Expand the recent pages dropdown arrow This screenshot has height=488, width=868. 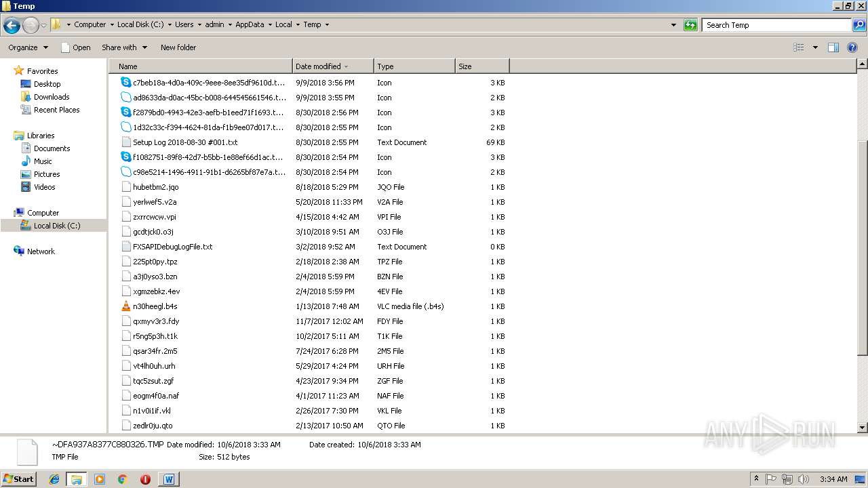tap(43, 26)
